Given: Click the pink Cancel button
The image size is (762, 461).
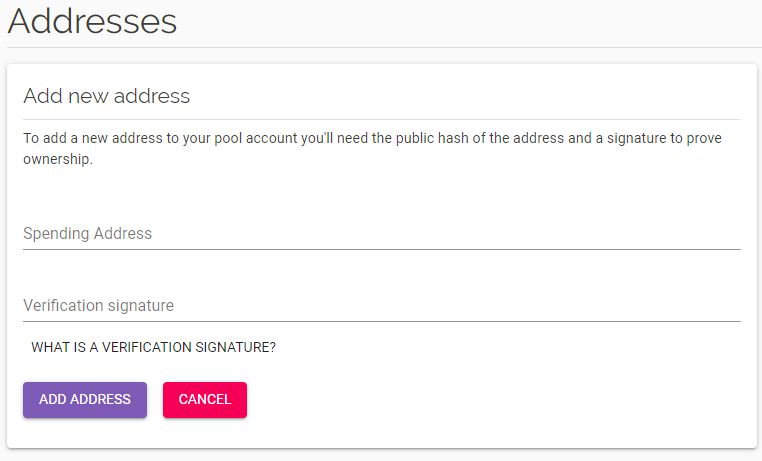Looking at the screenshot, I should tap(205, 400).
